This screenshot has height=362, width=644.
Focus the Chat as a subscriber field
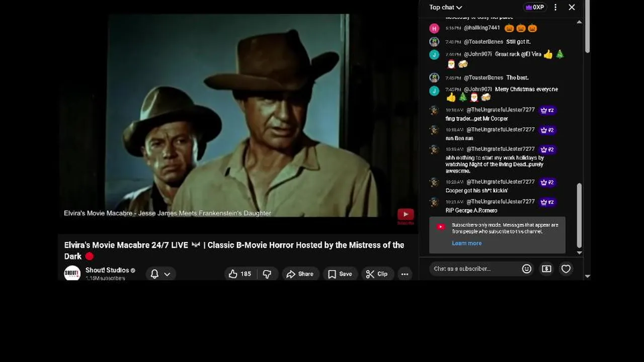point(475,269)
